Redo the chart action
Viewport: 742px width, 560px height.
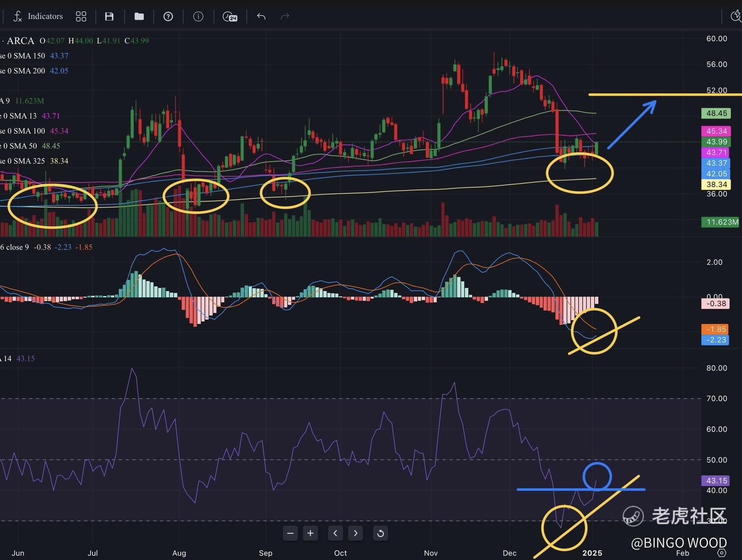(x=285, y=16)
